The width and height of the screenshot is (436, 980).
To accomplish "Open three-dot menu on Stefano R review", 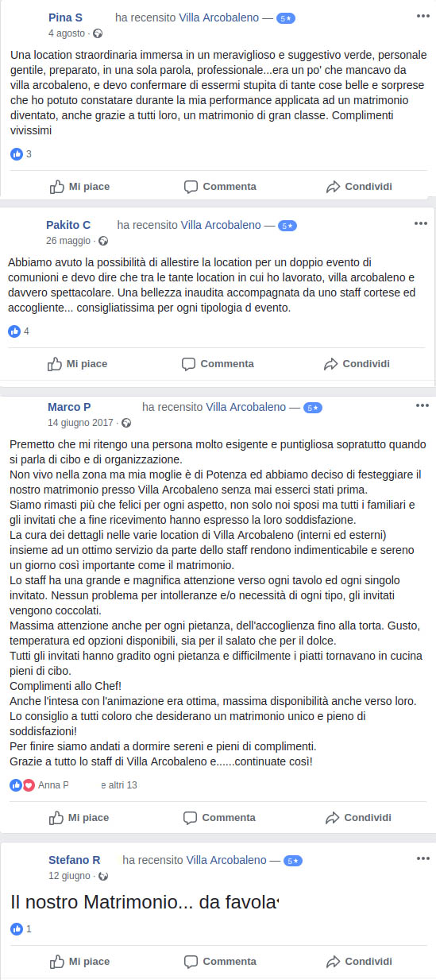I will (422, 858).
